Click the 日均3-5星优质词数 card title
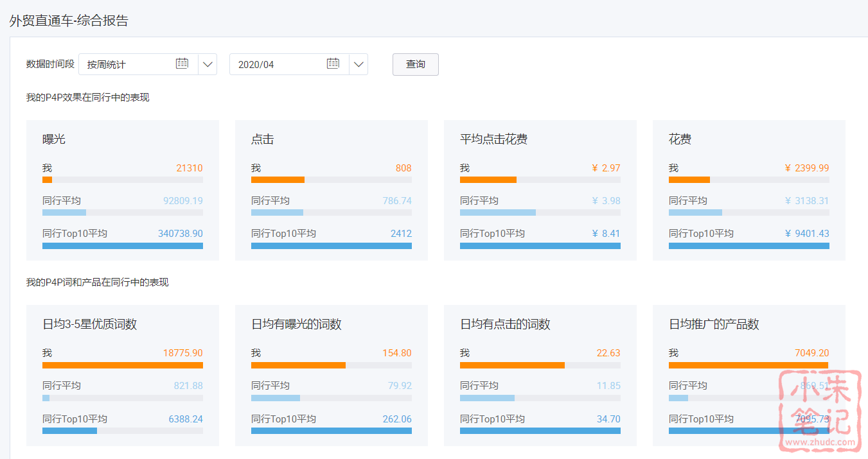 pos(89,324)
